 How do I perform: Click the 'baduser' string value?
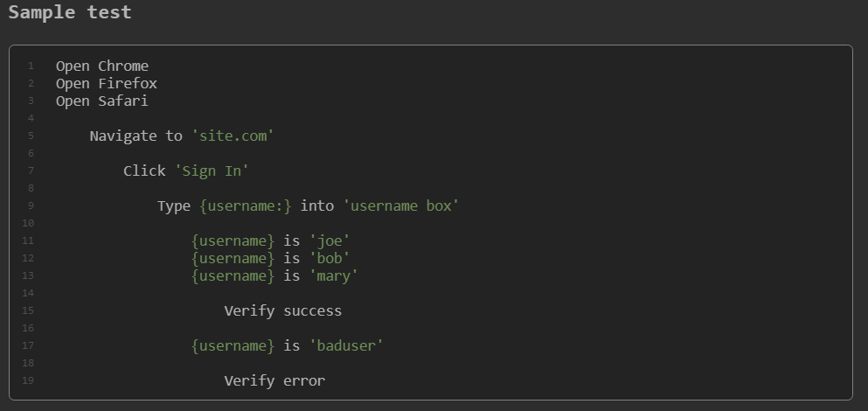coord(346,345)
